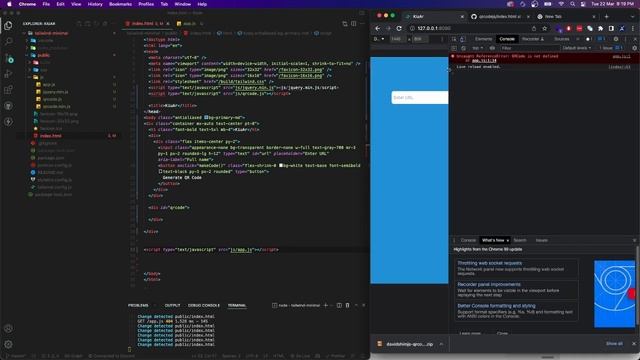Open the Bookmarks menu in menu bar
Screen dimensions: 640x360
tap(120, 4)
